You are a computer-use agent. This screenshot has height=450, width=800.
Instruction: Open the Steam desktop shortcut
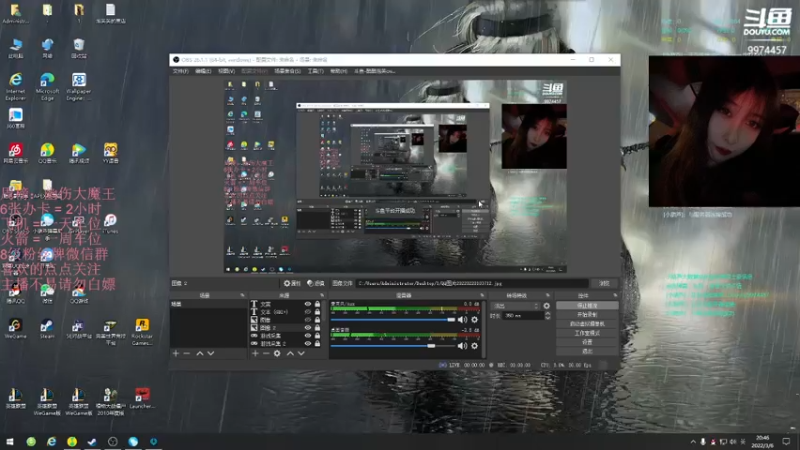tap(46, 329)
